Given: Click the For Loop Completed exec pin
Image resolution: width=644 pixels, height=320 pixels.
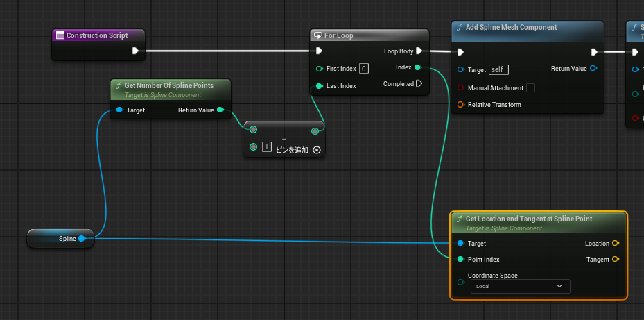Looking at the screenshot, I should [x=419, y=84].
